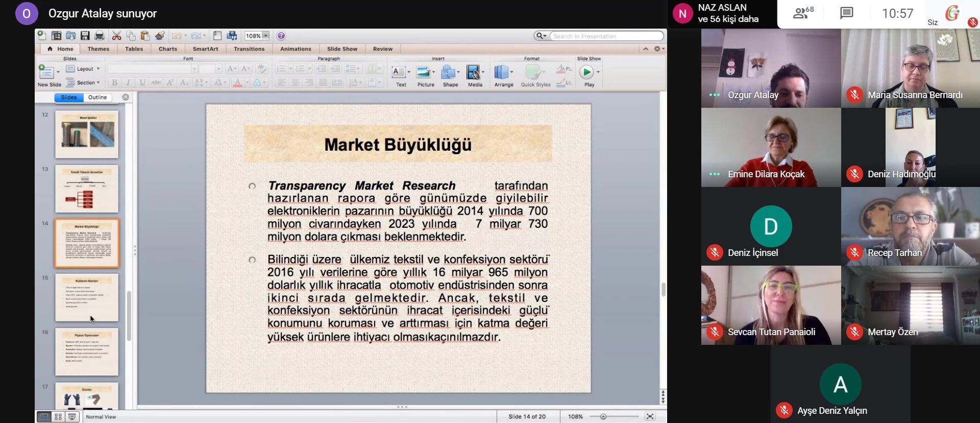Open the template gallery icon
The height and width of the screenshot is (423, 980).
[56, 36]
